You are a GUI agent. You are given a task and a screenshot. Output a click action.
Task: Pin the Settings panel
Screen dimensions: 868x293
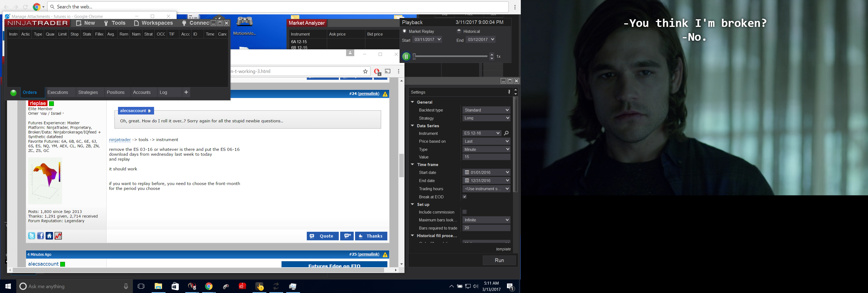pyautogui.click(x=509, y=92)
